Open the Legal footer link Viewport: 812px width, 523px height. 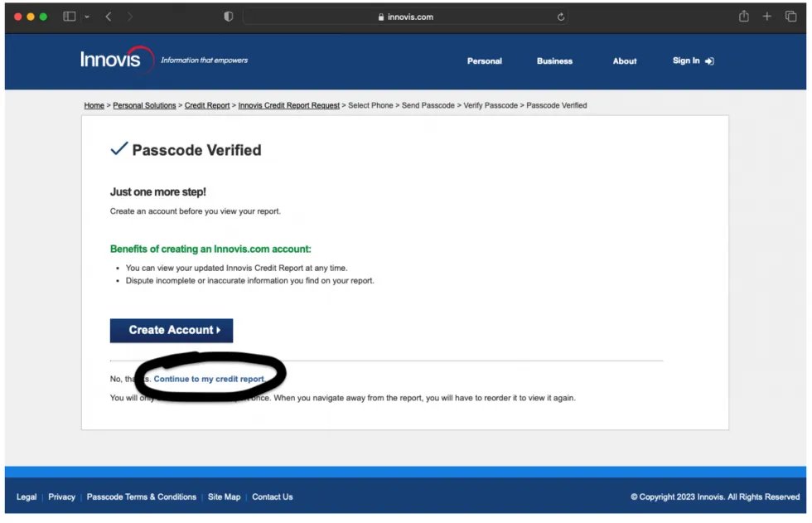tap(27, 497)
